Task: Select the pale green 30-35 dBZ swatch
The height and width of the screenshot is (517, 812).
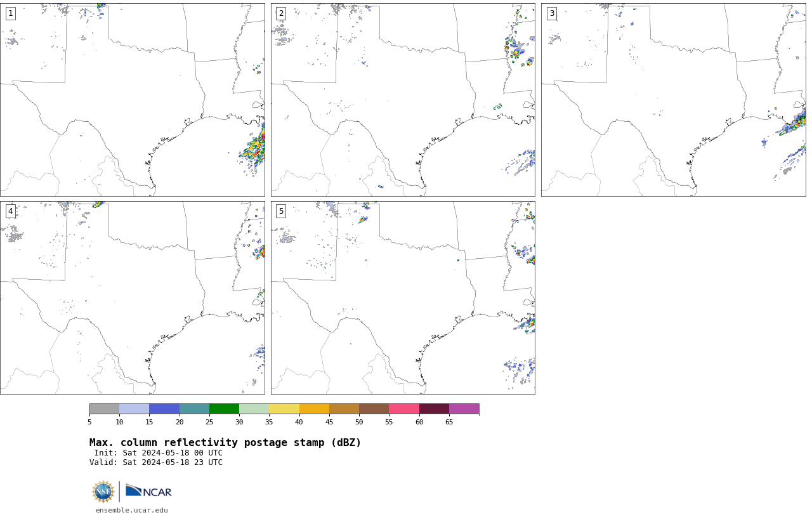Action: (x=254, y=409)
